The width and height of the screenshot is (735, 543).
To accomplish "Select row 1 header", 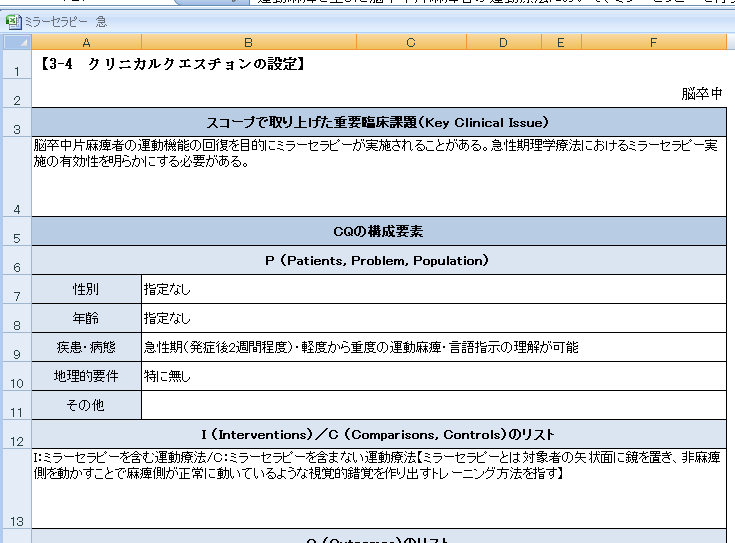I will coord(17,64).
